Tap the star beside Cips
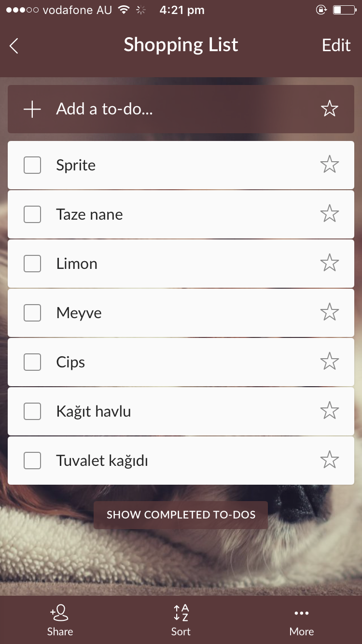The width and height of the screenshot is (362, 644). 330,362
